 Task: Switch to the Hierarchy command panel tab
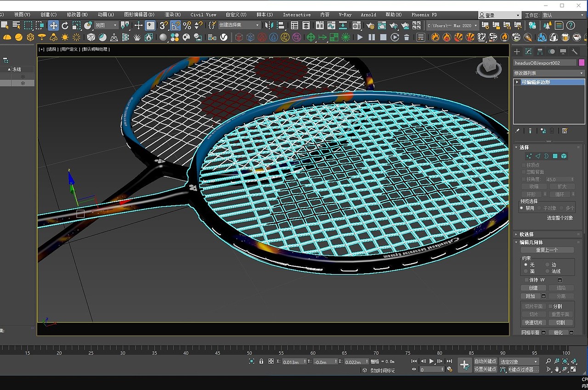tap(540, 51)
